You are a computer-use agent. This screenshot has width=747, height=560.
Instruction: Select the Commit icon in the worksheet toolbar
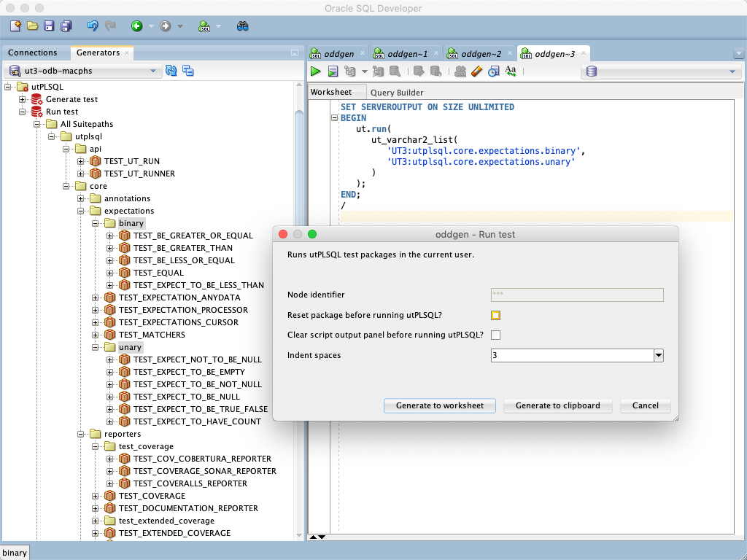419,71
